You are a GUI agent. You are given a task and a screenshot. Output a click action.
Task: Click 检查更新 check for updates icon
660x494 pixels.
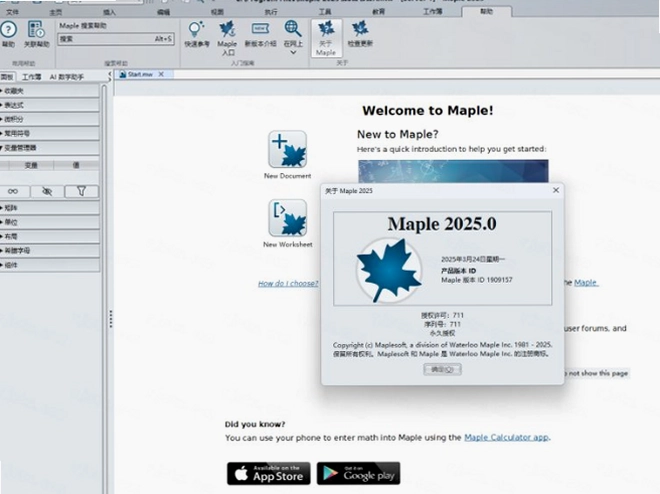(x=360, y=29)
